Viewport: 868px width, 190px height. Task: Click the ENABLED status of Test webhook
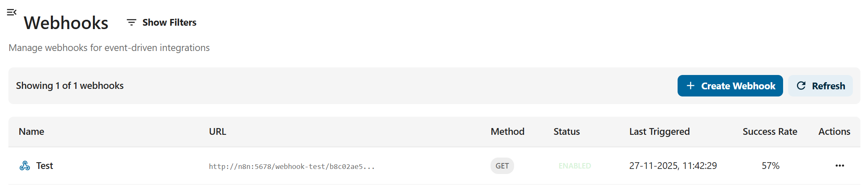pos(575,166)
